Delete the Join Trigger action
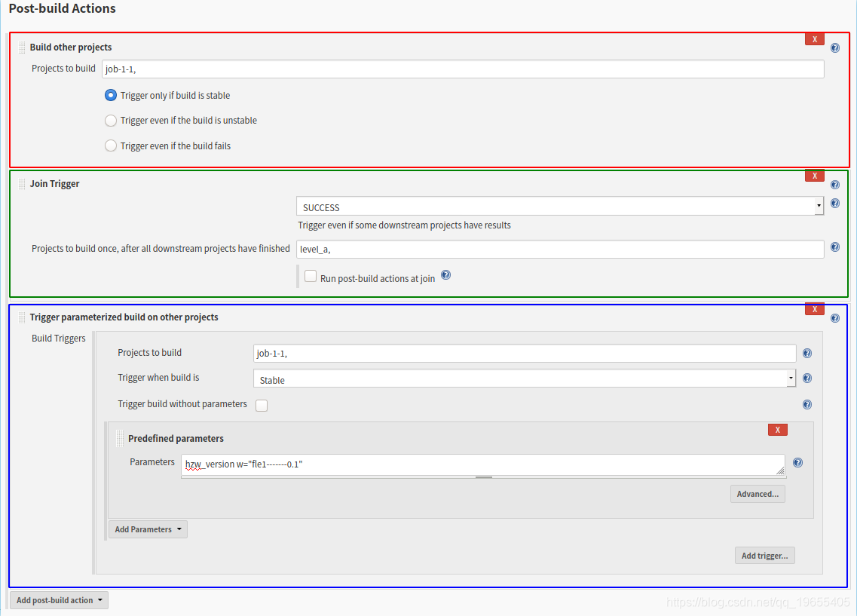 coord(814,176)
